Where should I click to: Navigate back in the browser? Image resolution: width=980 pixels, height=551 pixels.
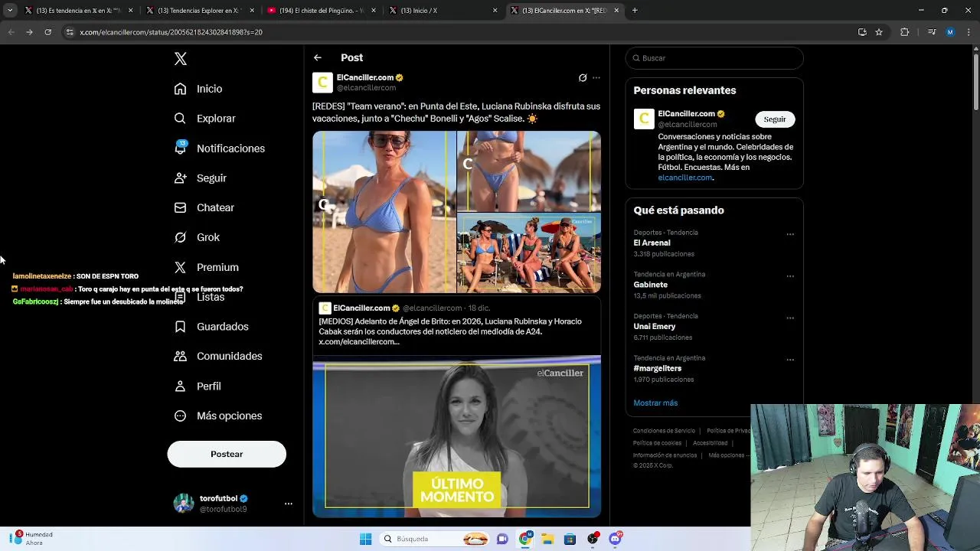click(x=11, y=32)
